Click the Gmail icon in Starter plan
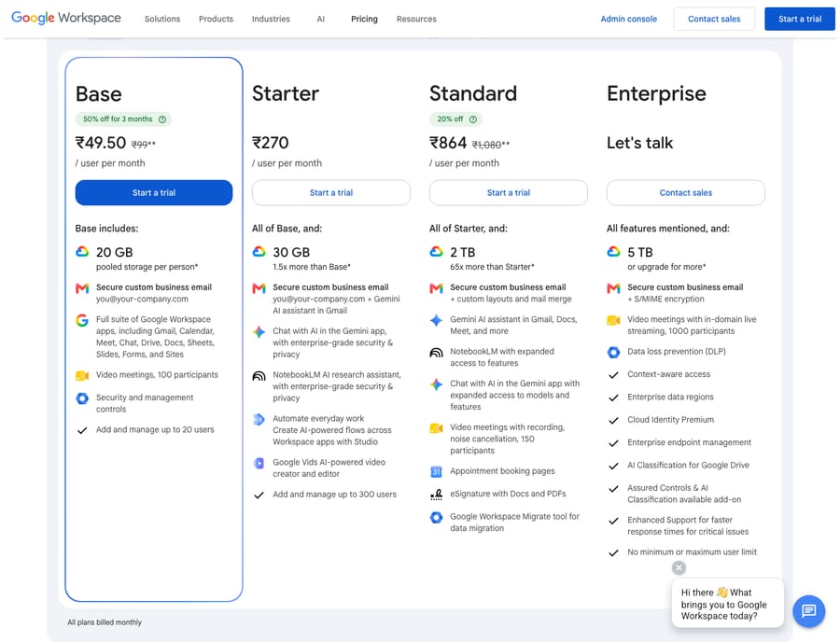 (259, 288)
